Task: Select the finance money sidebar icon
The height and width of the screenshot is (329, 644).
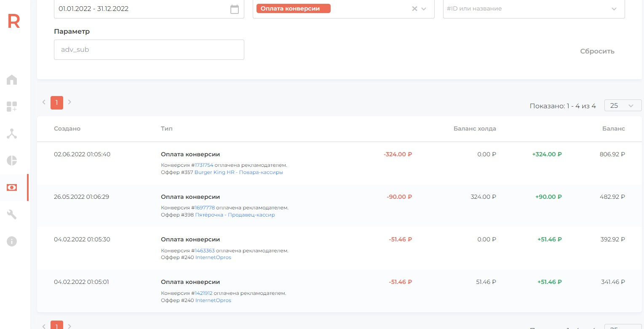Action: pyautogui.click(x=12, y=187)
